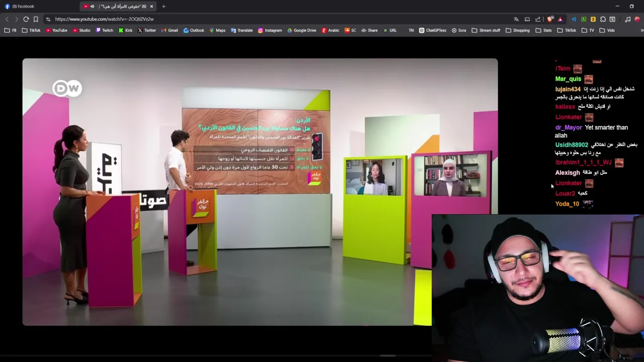The width and height of the screenshot is (644, 362).
Task: Open the Translate bookmark
Action: pyautogui.click(x=242, y=30)
